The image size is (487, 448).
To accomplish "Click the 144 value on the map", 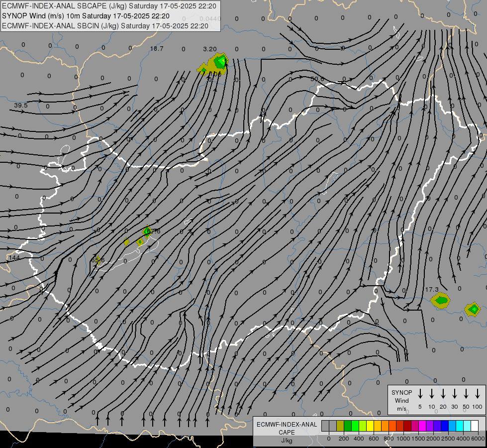I will pyautogui.click(x=14, y=258).
